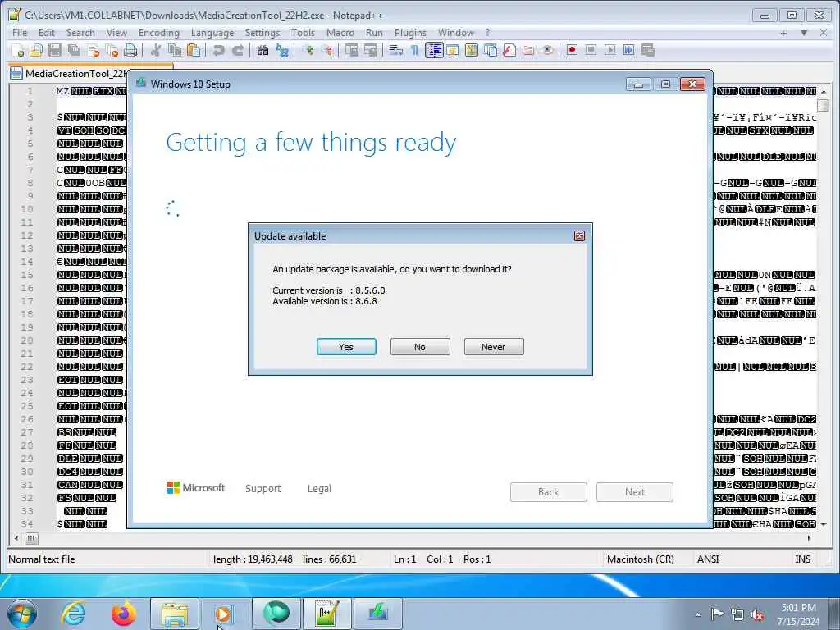This screenshot has height=630, width=840.
Task: Open the Plugins menu
Action: point(410,33)
